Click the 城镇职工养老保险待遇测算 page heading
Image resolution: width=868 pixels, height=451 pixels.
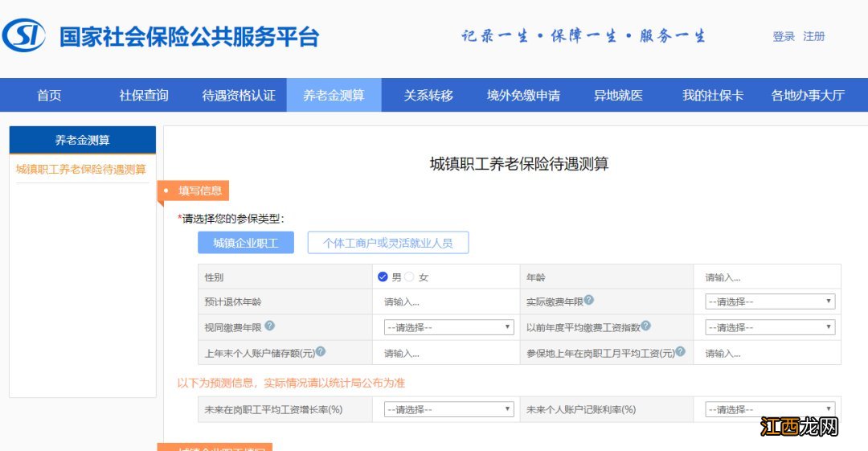(519, 164)
